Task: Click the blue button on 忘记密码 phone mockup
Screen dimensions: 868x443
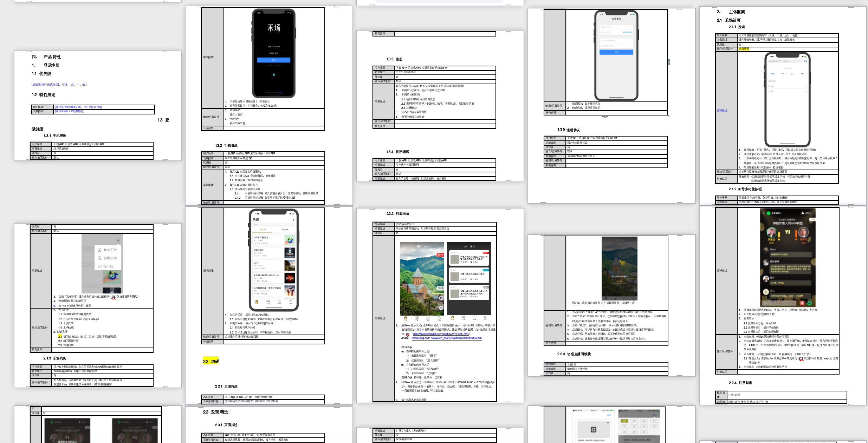Action: [x=616, y=52]
